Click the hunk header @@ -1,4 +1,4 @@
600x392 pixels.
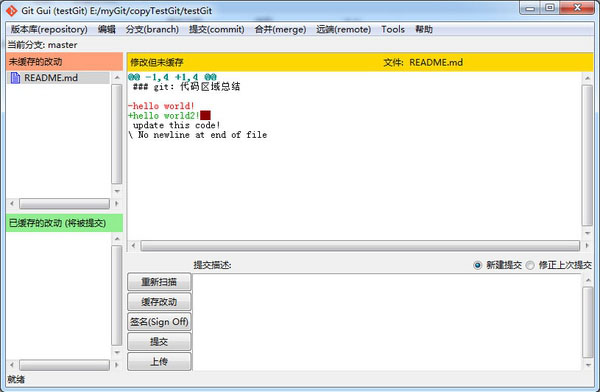pyautogui.click(x=172, y=77)
